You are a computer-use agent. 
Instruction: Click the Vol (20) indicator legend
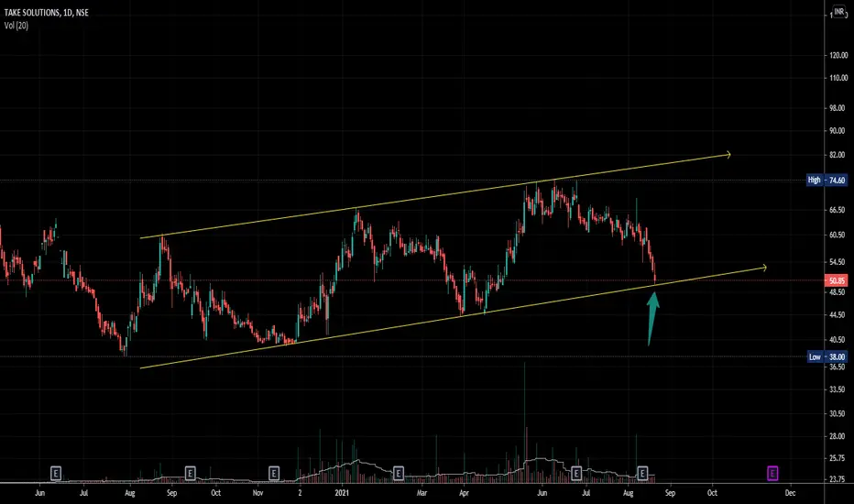tap(16, 26)
